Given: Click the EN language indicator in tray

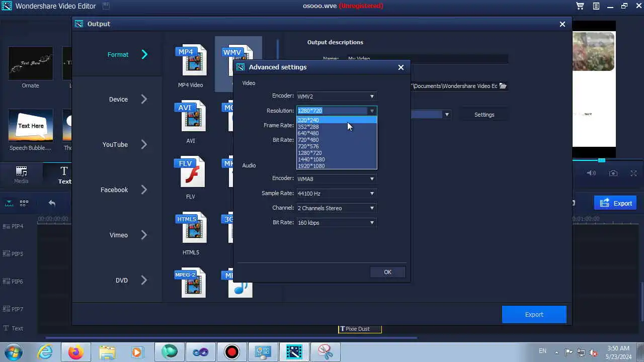Looking at the screenshot, I should (x=542, y=351).
